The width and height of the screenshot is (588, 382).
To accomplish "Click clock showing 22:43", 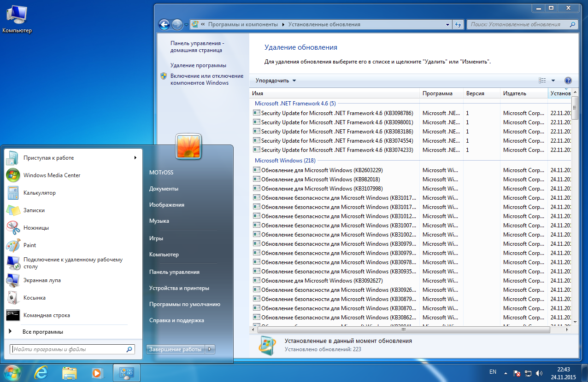I will pyautogui.click(x=563, y=369).
